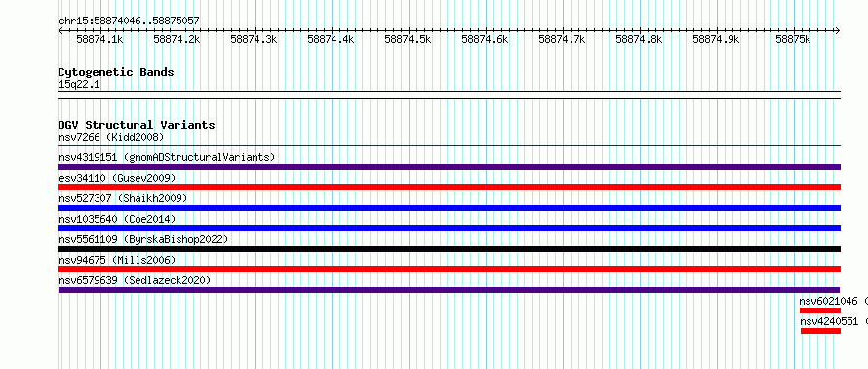Screen dimensions: 868x369
Task: Click the 15q22.1 cytogenetic band bar
Action: coord(450,95)
